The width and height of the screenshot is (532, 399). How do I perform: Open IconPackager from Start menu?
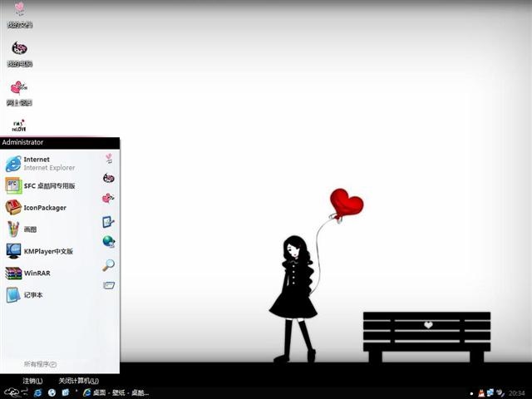(36, 208)
